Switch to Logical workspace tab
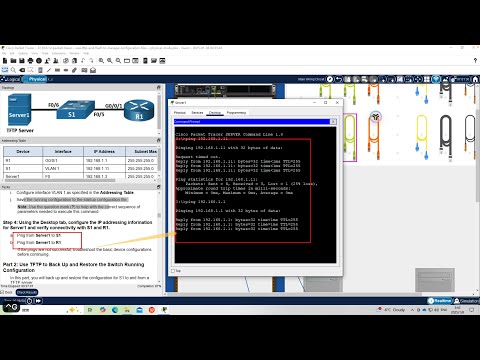The width and height of the screenshot is (480, 360). [11, 79]
